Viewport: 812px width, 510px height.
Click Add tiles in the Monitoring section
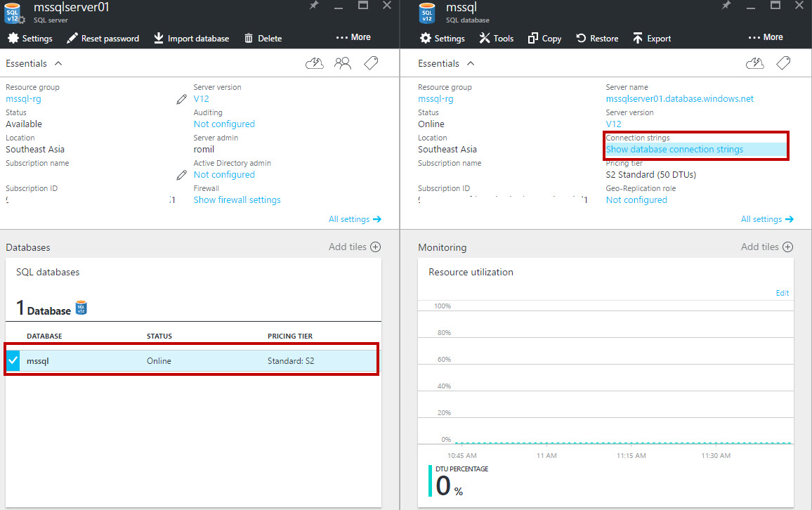pyautogui.click(x=767, y=247)
